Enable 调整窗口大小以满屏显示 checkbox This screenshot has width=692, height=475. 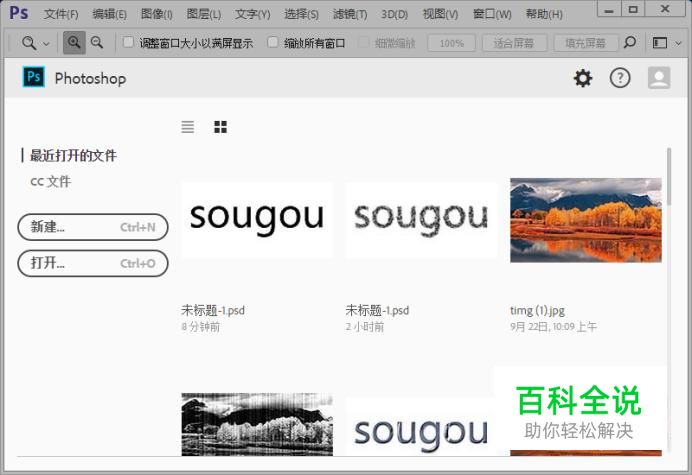(128, 42)
